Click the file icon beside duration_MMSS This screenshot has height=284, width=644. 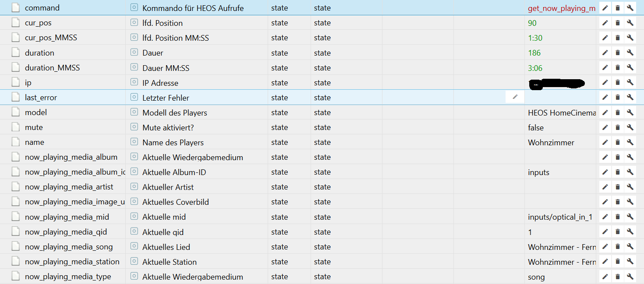[x=16, y=68]
